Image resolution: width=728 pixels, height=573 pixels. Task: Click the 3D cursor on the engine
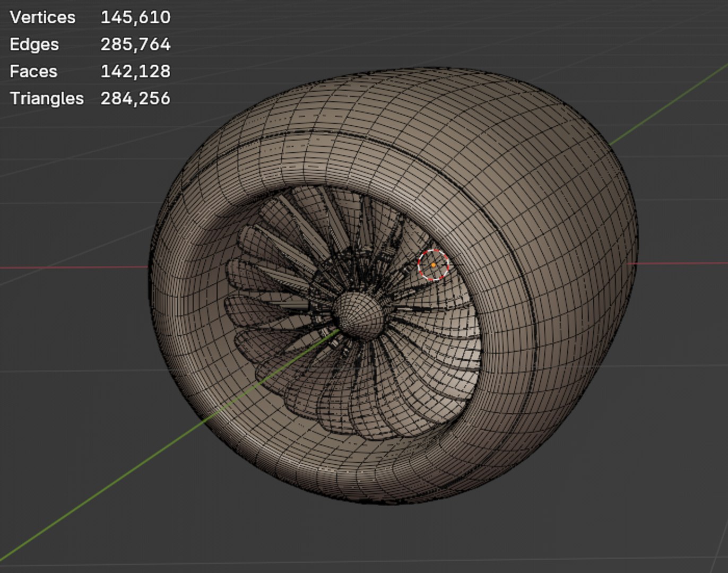[434, 264]
